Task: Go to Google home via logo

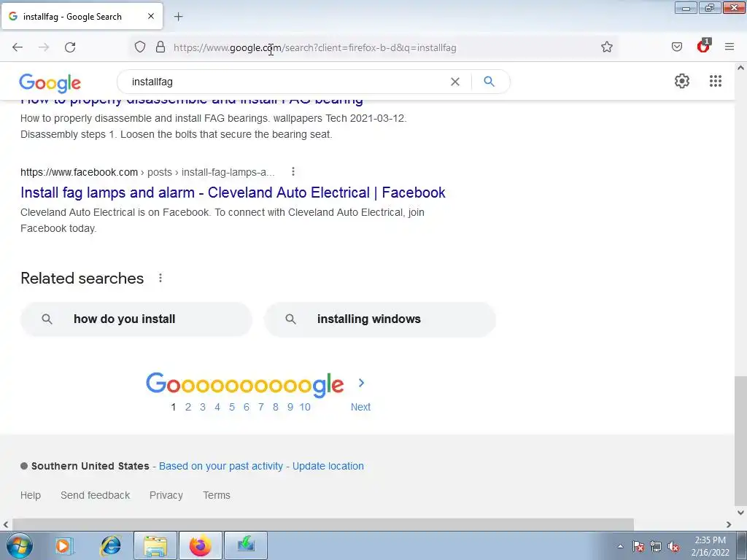Action: 50,83
